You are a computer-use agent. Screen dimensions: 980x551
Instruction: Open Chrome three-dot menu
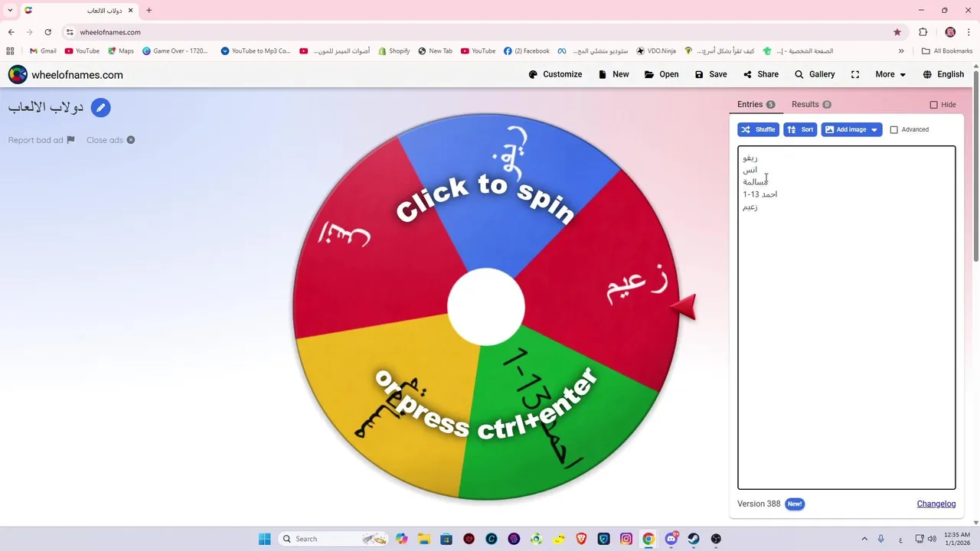[x=969, y=32]
